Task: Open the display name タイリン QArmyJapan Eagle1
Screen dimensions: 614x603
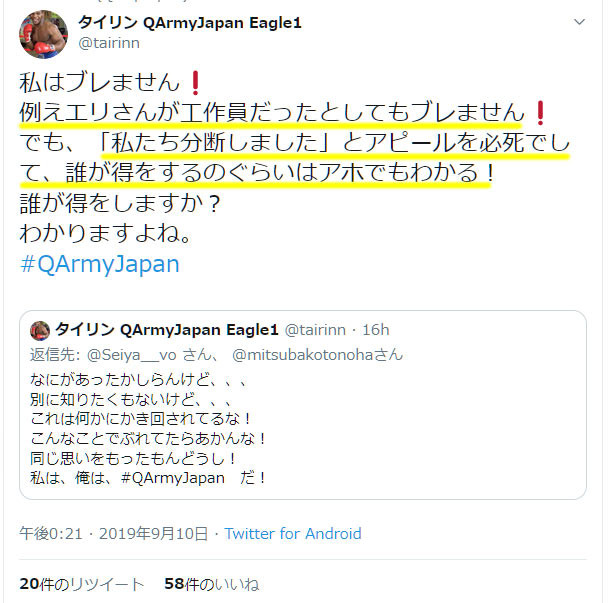Action: pos(190,23)
